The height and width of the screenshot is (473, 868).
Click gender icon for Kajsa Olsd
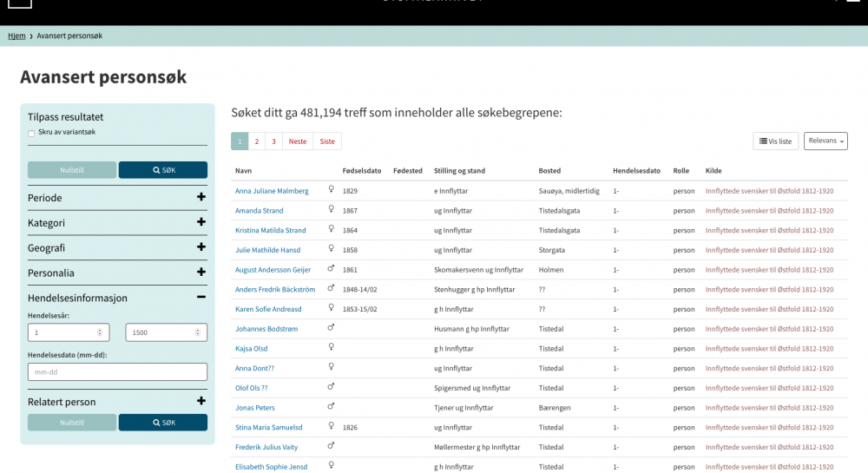point(331,347)
